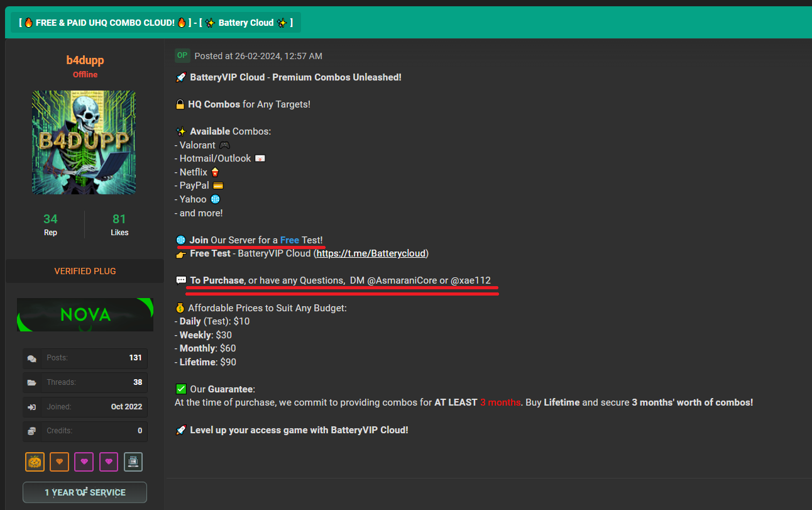Click the Joined date Oct 2022
Viewport: 812px width, 510px height.
coord(126,407)
